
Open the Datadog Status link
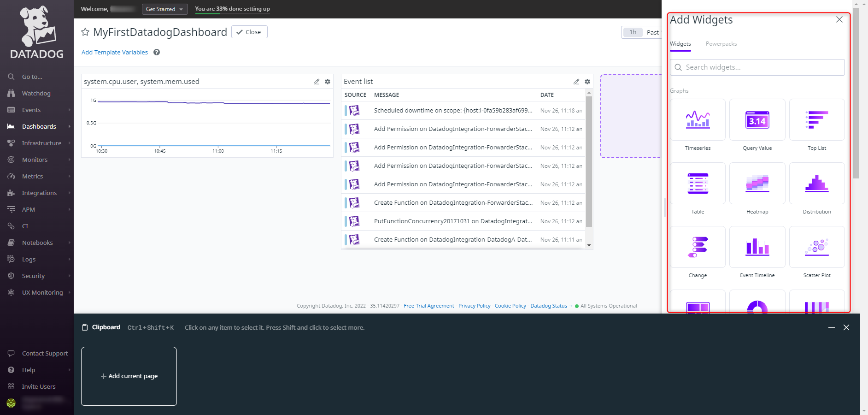(x=549, y=306)
